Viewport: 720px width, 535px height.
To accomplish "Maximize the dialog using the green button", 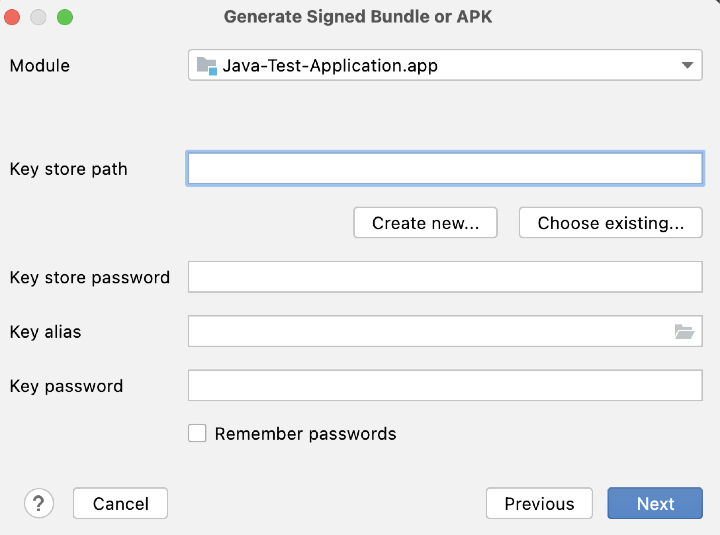I will pos(65,17).
